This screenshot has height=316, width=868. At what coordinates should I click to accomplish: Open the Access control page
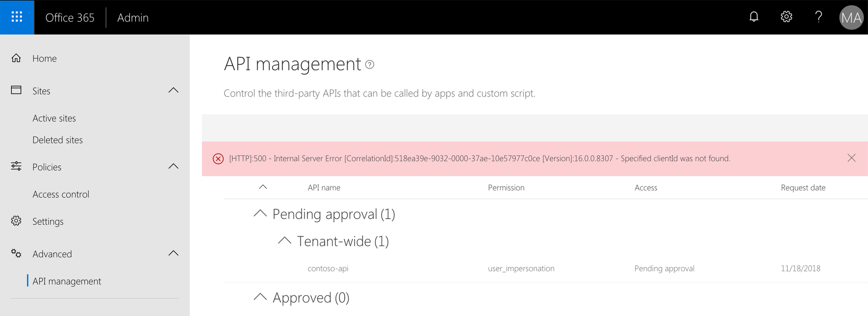point(61,194)
